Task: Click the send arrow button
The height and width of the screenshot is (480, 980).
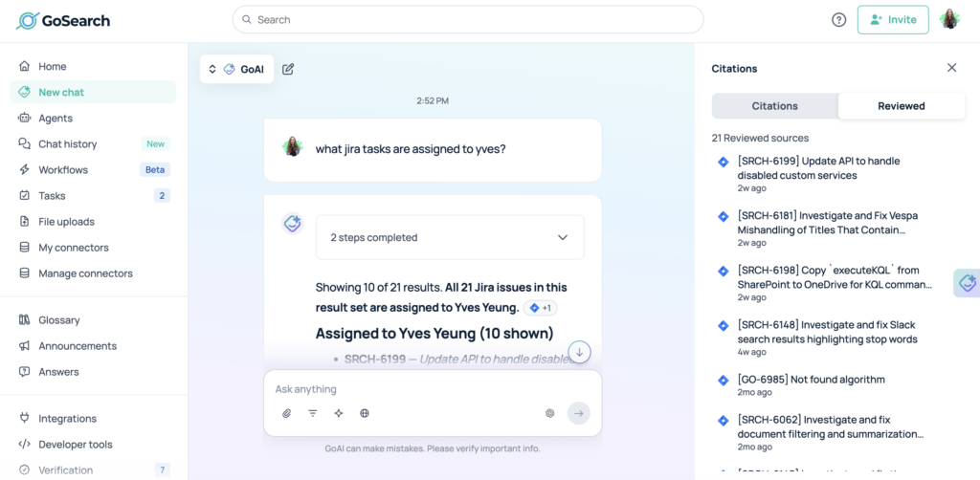Action: pyautogui.click(x=578, y=413)
